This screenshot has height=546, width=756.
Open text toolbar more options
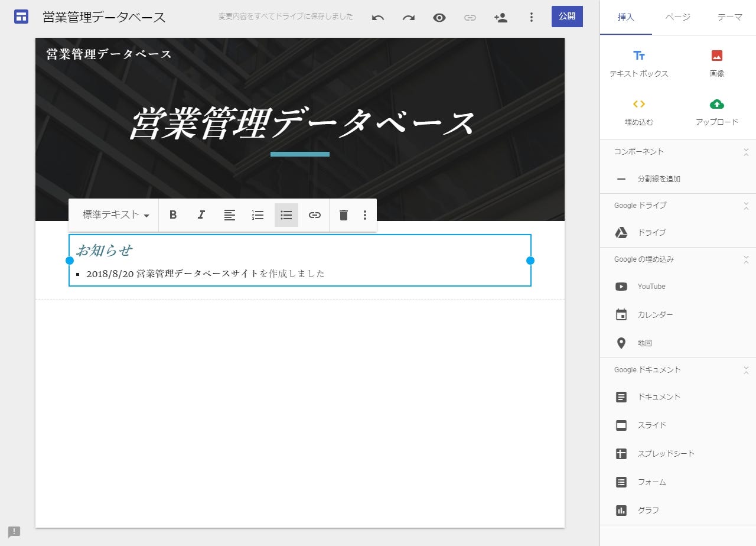(365, 215)
